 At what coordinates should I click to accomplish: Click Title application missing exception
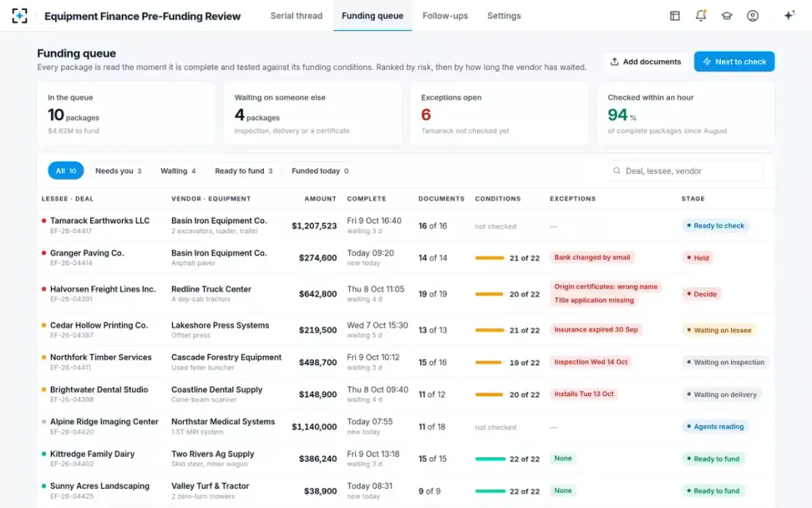[x=594, y=300]
